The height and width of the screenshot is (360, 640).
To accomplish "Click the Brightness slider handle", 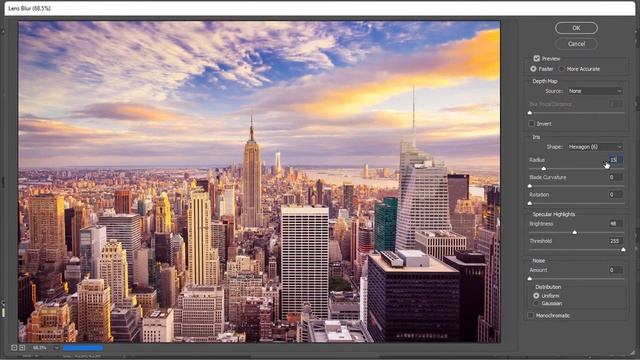I will click(x=574, y=232).
